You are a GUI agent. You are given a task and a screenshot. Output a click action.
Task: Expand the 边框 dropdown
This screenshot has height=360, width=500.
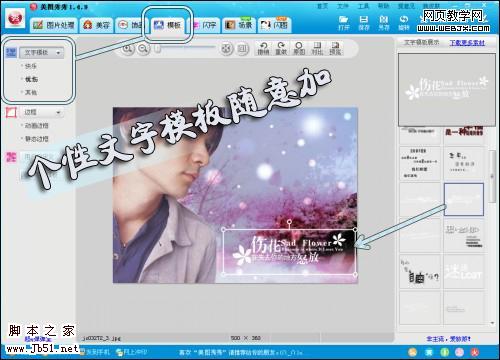coord(42,112)
